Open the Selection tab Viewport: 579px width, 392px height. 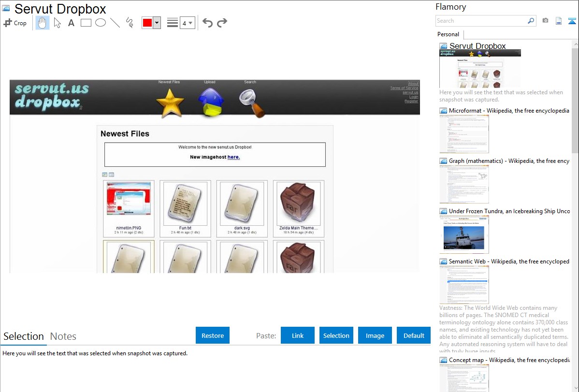[x=24, y=336]
